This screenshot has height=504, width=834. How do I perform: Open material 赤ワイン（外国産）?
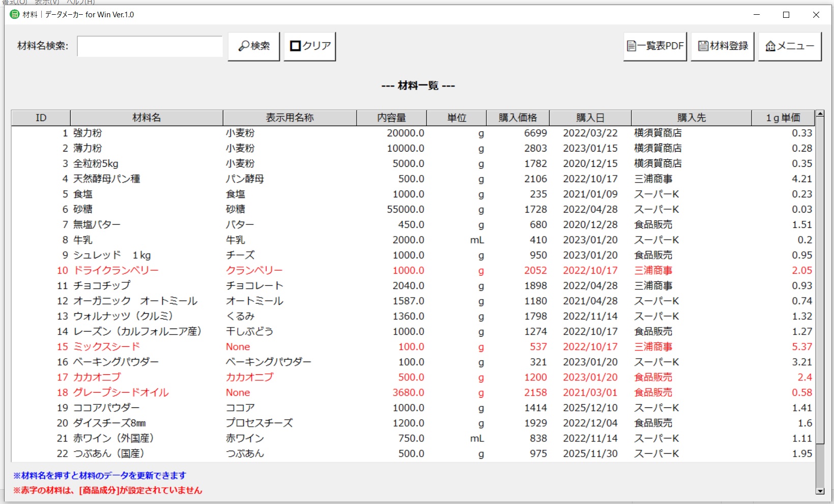114,438
